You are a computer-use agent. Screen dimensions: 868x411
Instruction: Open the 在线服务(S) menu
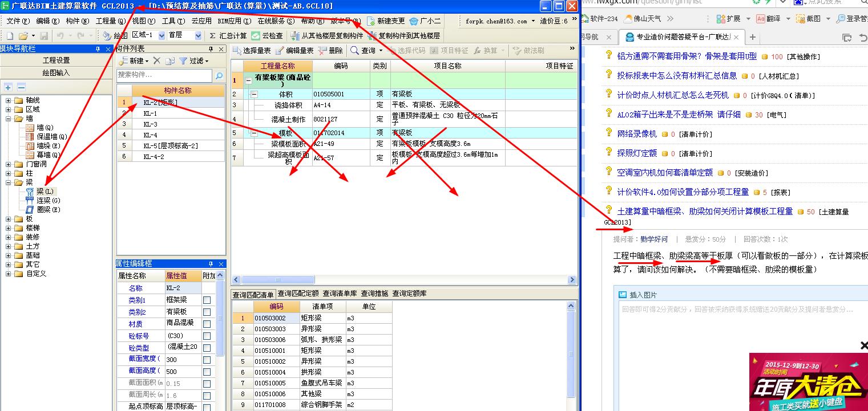coord(276,21)
